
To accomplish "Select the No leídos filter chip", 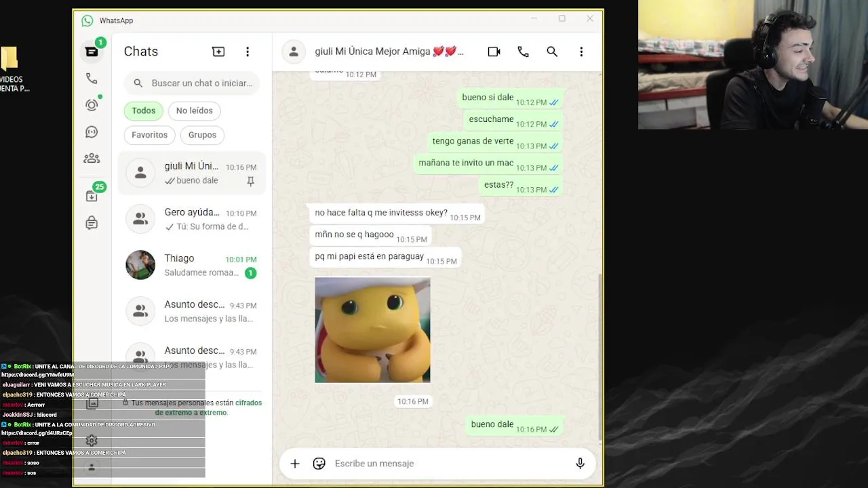I will pyautogui.click(x=195, y=110).
